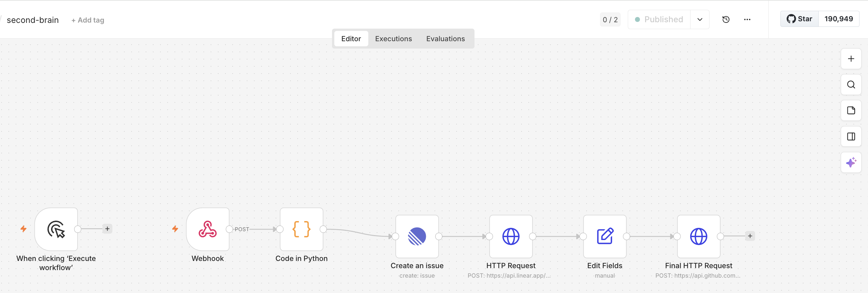This screenshot has width=868, height=293.
Task: Click the 'POST: https://api.github.com...' subtitle
Action: [x=697, y=275]
